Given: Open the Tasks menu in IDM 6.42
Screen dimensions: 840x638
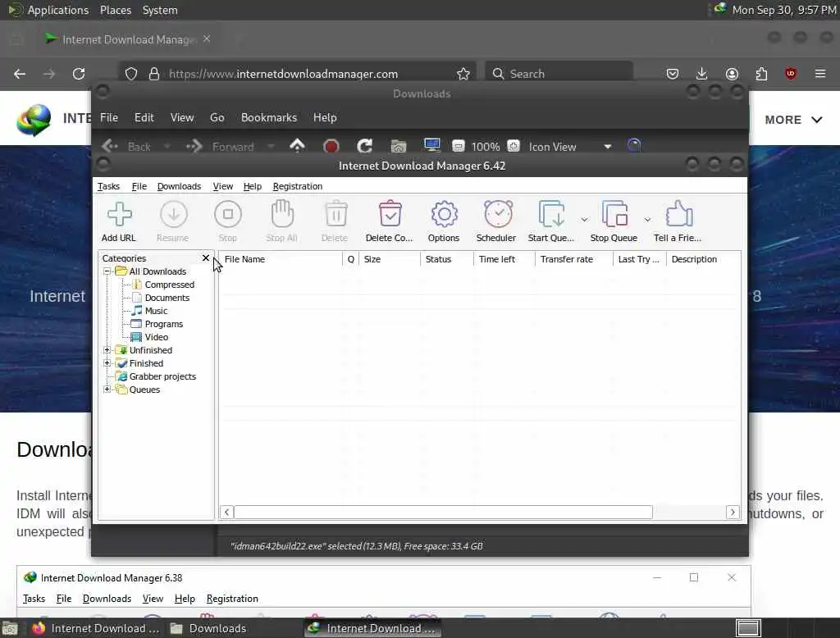Looking at the screenshot, I should (109, 186).
